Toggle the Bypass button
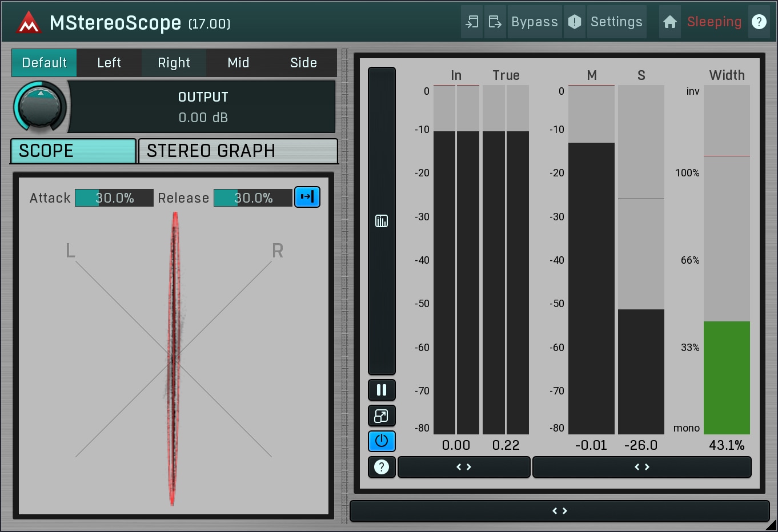Image resolution: width=778 pixels, height=532 pixels. coord(534,22)
